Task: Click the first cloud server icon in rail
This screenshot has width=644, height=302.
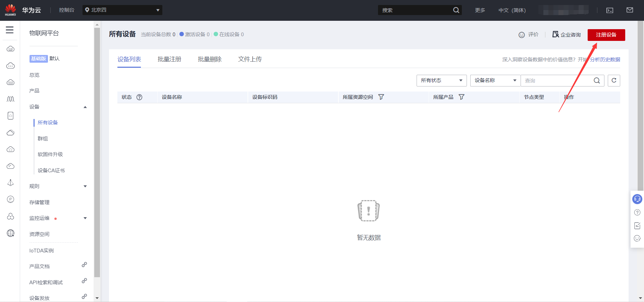Action: click(11, 49)
